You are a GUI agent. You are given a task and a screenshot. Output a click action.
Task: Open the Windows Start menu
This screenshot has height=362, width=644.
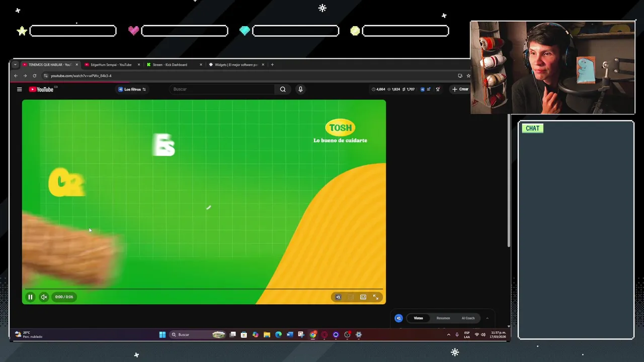[x=163, y=335]
